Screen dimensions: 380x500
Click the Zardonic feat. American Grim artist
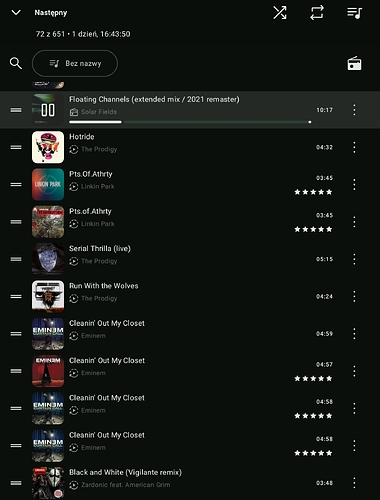click(126, 485)
